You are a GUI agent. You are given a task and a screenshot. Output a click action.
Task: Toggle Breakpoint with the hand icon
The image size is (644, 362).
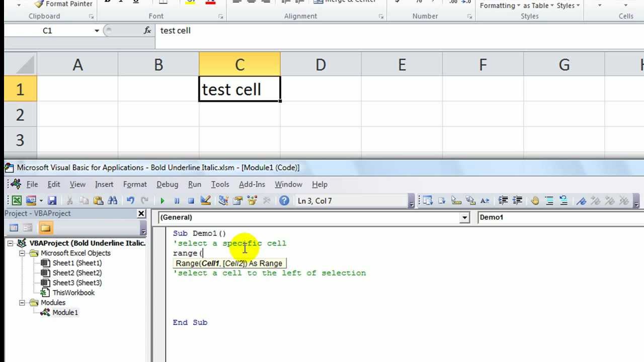tap(535, 201)
